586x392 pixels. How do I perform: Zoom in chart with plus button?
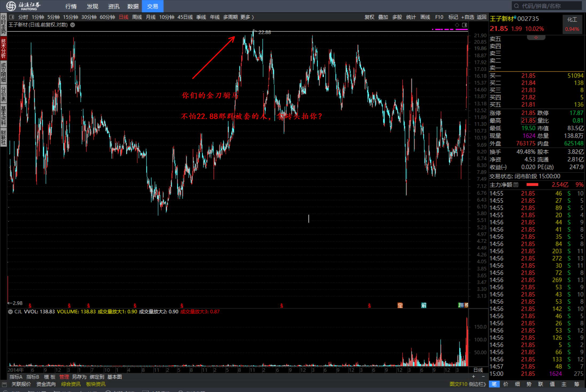(474, 377)
